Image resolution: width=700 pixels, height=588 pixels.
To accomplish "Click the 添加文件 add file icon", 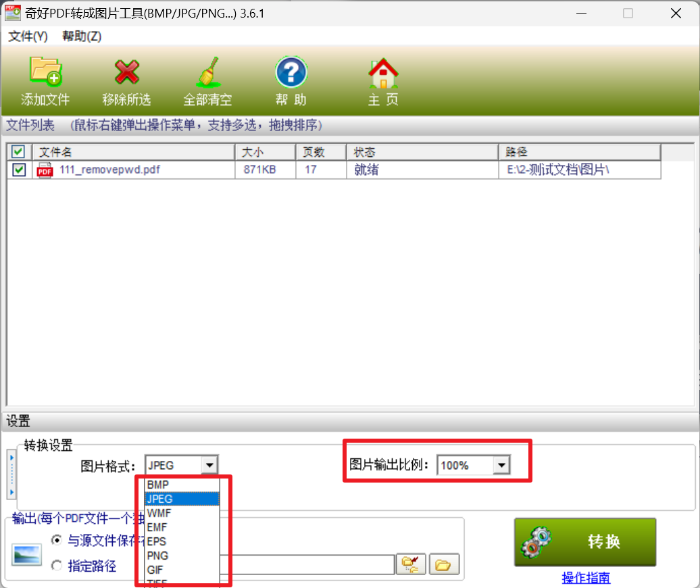I will tap(45, 71).
